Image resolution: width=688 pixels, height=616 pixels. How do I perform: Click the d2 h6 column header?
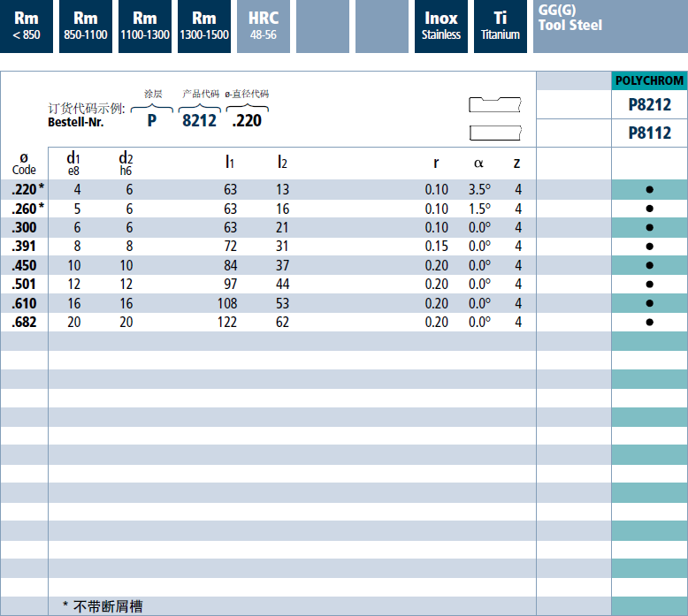126,164
